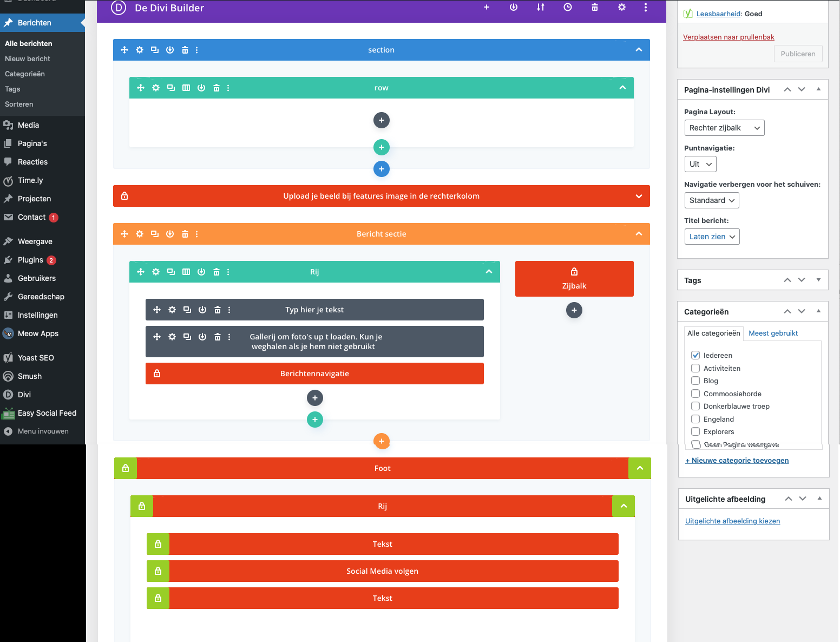Click the history clock icon in Divi Builder header

[567, 8]
